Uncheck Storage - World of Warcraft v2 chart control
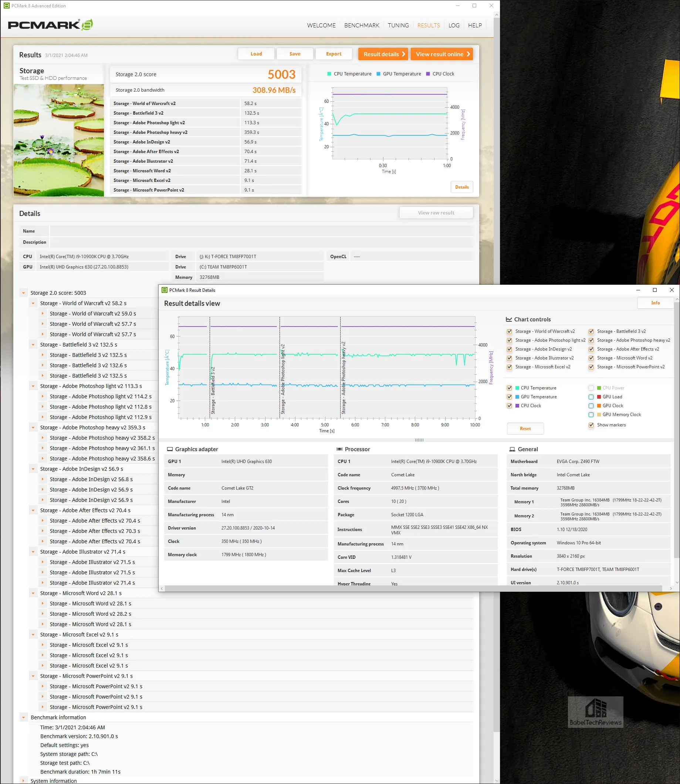 (x=510, y=332)
